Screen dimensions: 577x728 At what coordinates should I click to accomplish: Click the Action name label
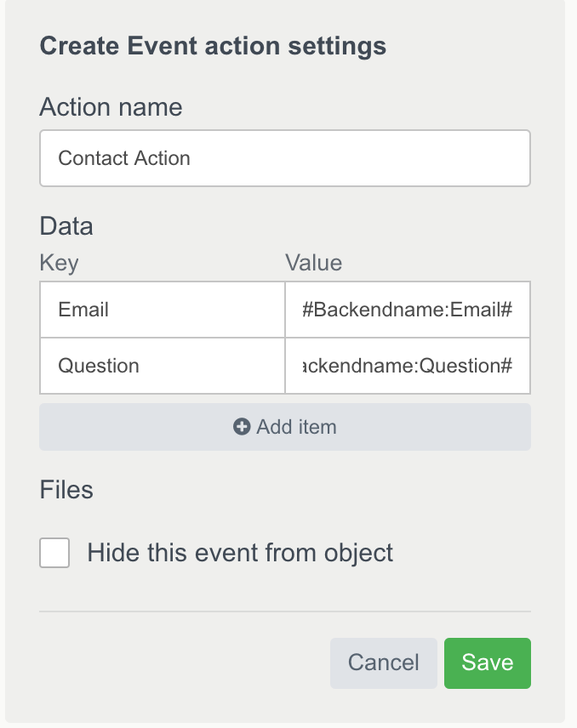tap(111, 107)
